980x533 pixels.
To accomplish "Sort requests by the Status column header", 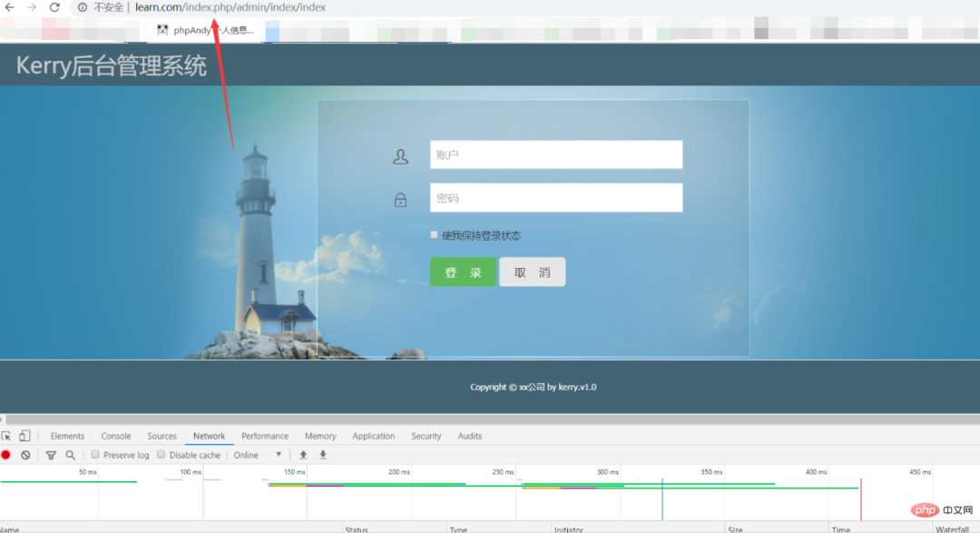I will tap(356, 528).
